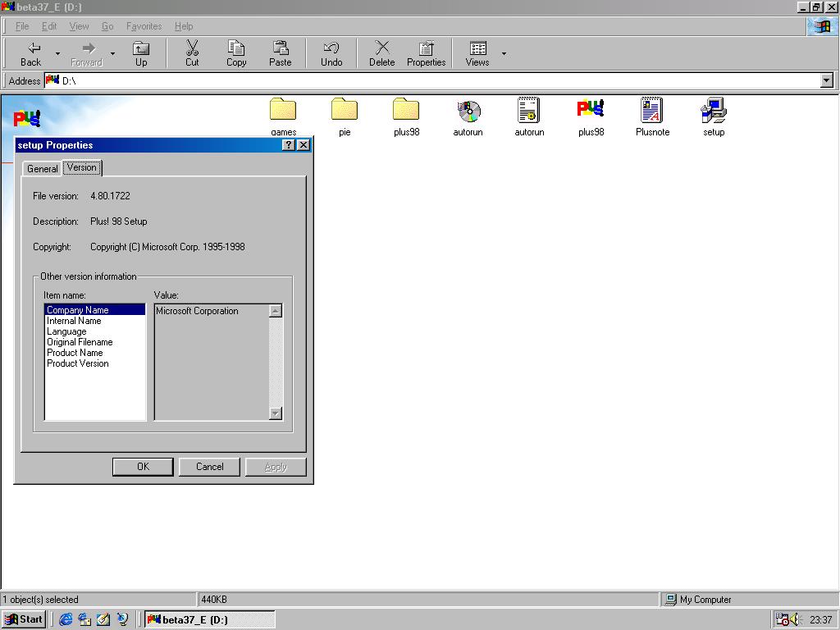Open the Go menu

pos(107,25)
